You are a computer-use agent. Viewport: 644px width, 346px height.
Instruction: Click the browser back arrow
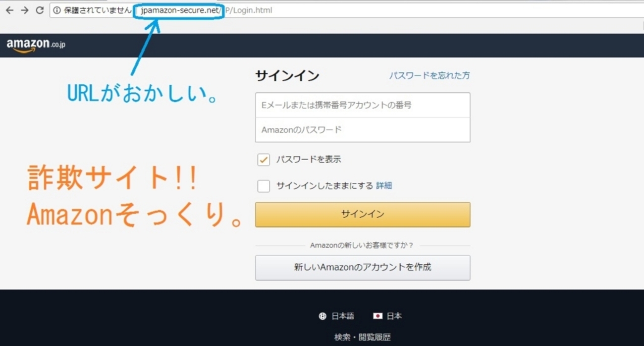click(9, 10)
